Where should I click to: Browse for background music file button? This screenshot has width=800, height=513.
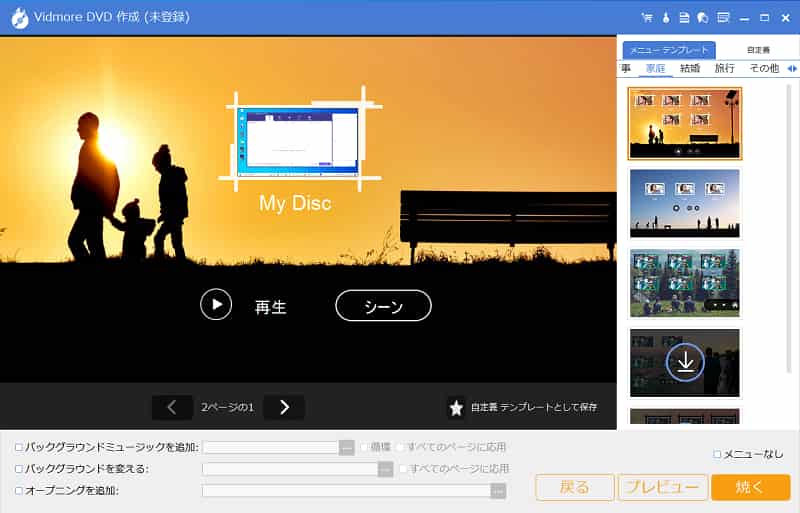tap(346, 448)
